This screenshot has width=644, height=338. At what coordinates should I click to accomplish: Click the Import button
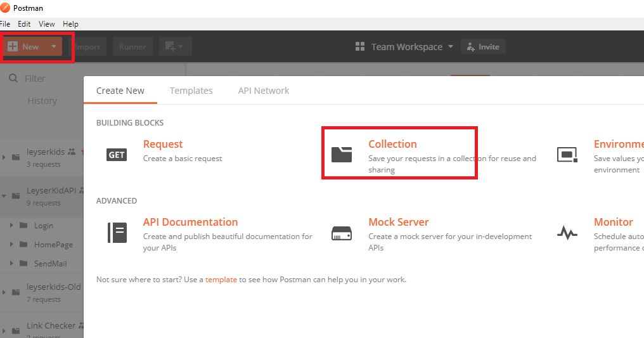(x=87, y=47)
